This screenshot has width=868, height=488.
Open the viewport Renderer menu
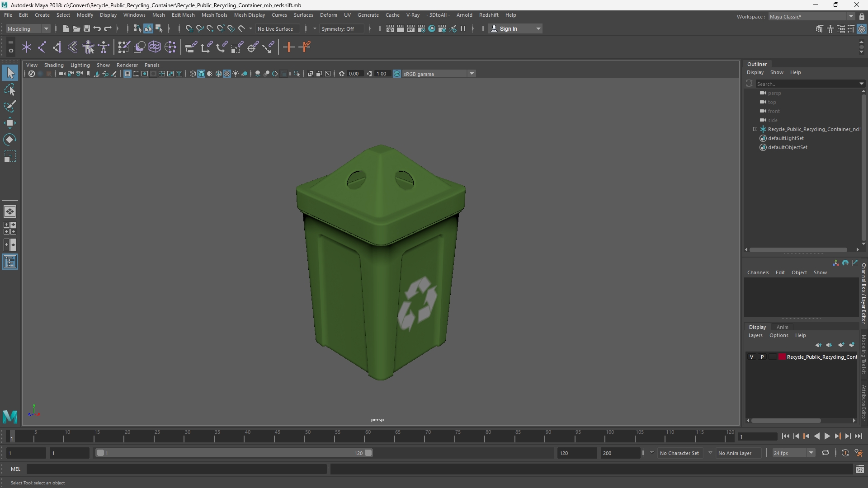click(x=127, y=65)
